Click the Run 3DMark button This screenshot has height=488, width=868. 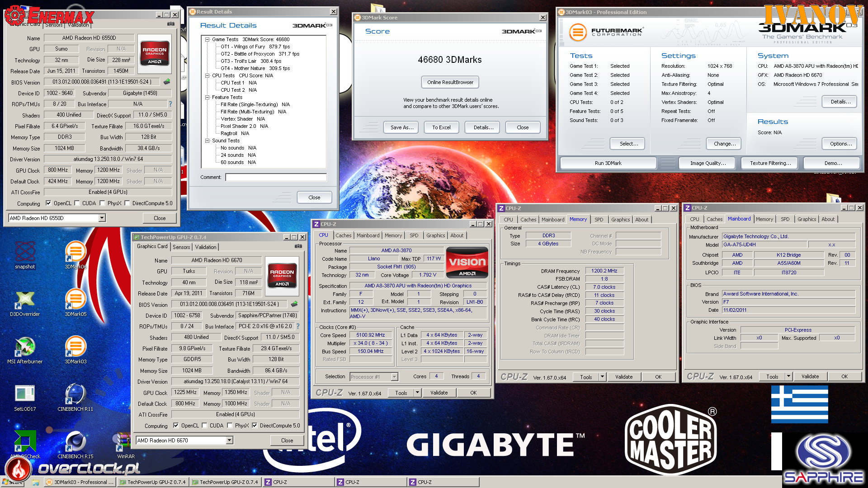coord(608,163)
